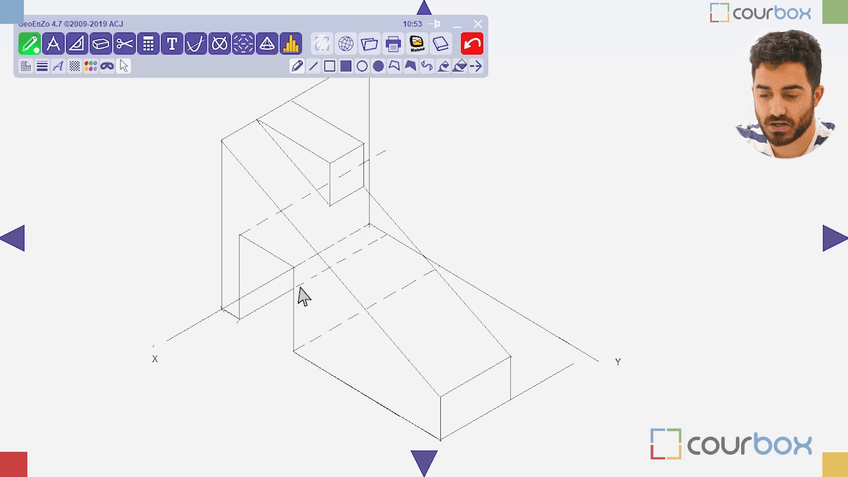Click the right purple navigation arrow
Screen dimensions: 848x477
pos(834,238)
